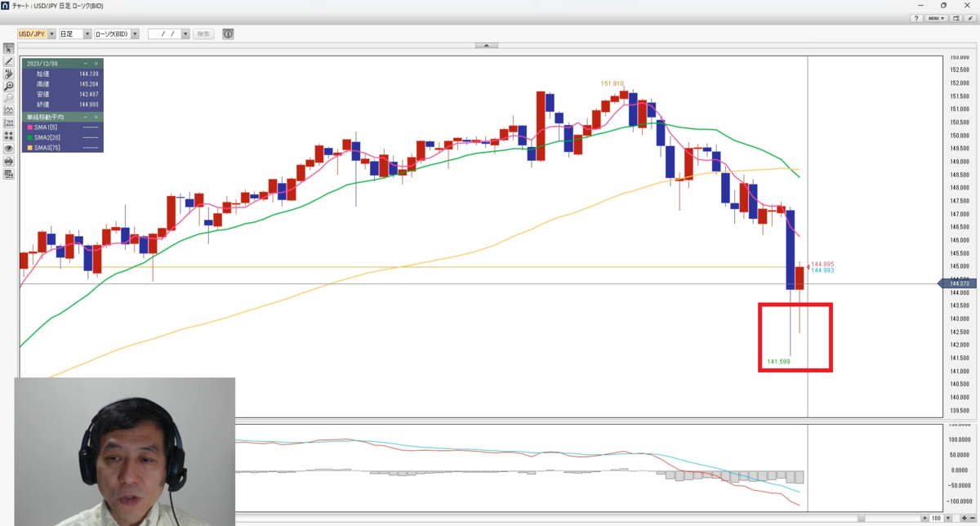Select the pointer cursor tool

coord(8,49)
